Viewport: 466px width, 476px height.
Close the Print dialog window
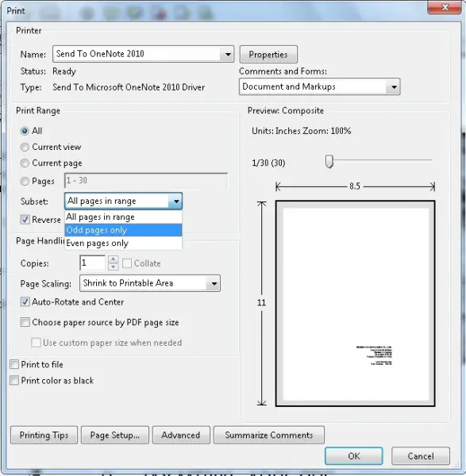point(445,7)
